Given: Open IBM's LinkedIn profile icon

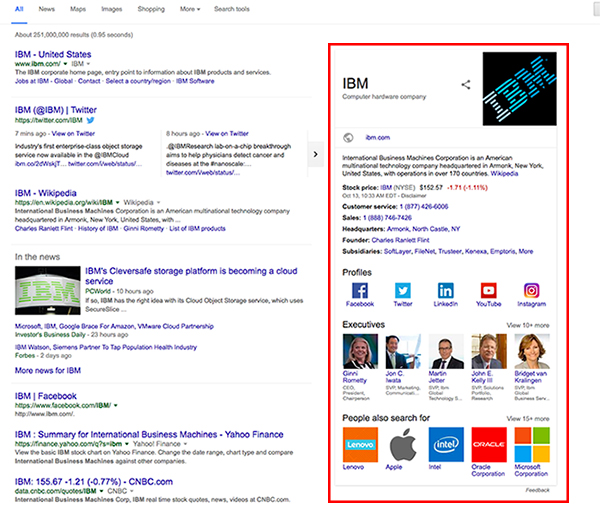Looking at the screenshot, I should [x=446, y=290].
